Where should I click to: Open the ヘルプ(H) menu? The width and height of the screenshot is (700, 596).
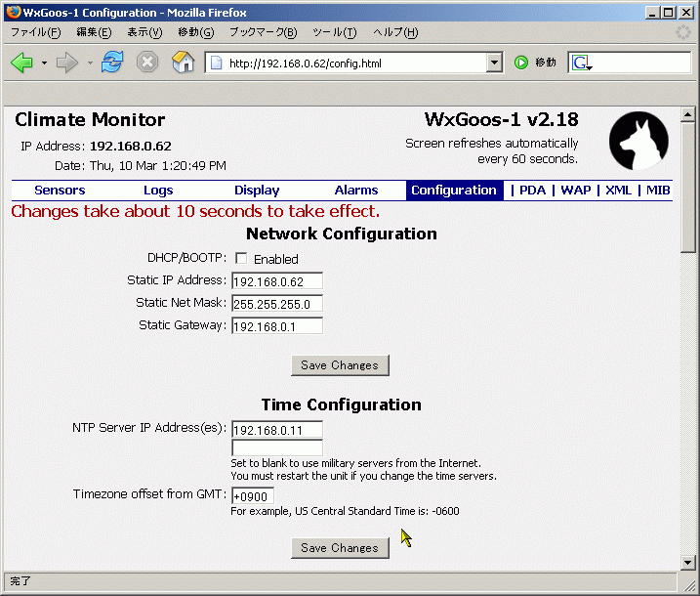(x=395, y=32)
